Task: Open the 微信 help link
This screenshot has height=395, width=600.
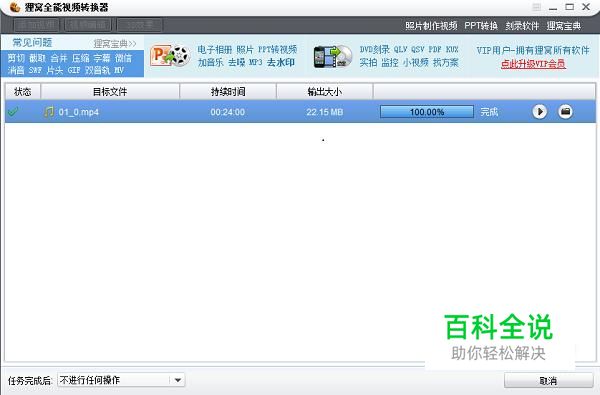Action: pos(123,58)
